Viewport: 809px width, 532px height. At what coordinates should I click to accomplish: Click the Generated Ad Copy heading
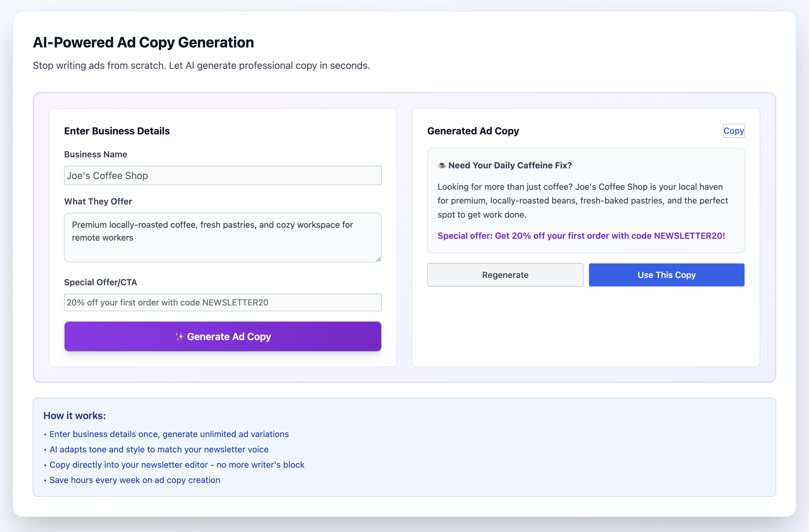473,131
